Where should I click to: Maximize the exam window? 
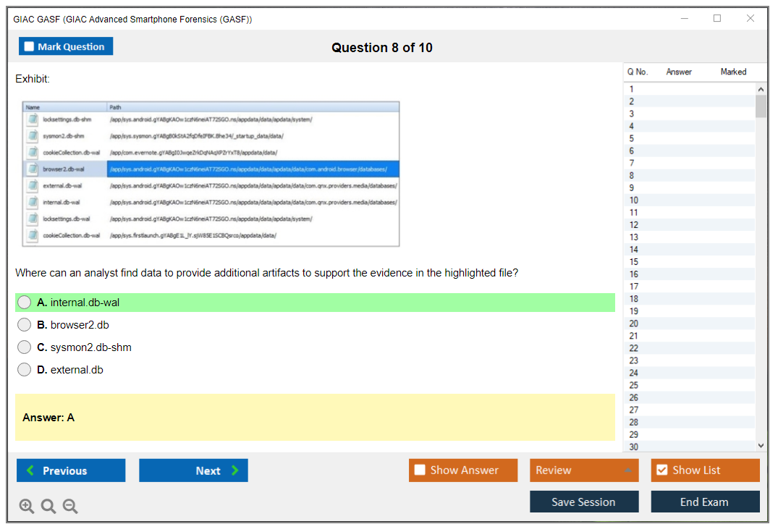click(716, 19)
